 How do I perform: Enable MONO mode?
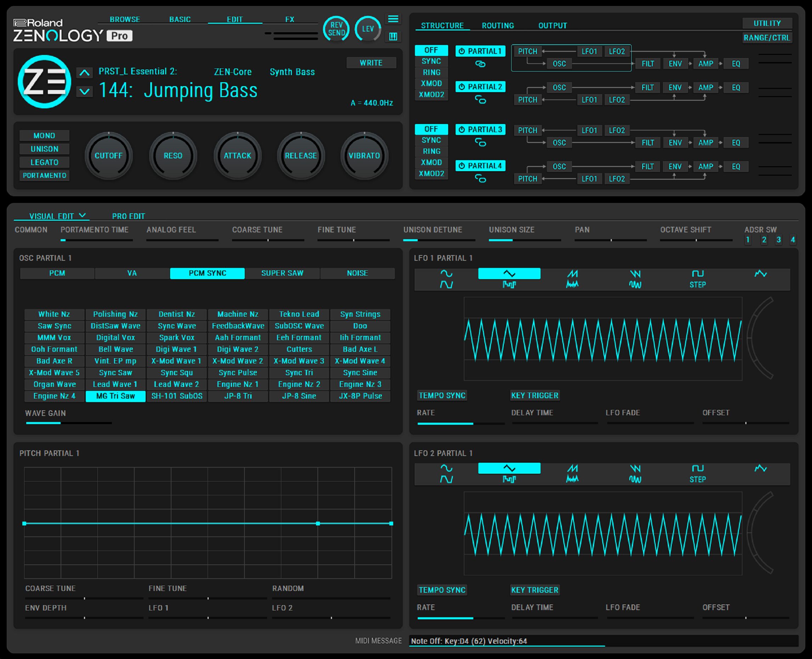point(44,135)
